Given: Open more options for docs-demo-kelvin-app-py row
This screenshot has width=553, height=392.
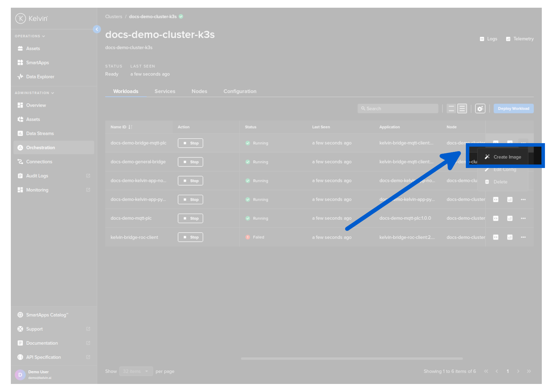Looking at the screenshot, I should coord(523,199).
